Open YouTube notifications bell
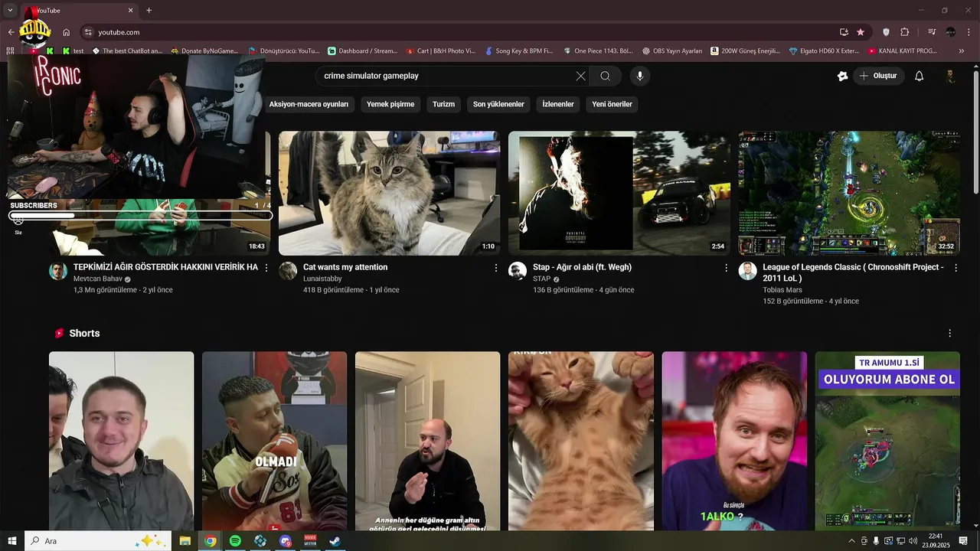The height and width of the screenshot is (551, 980). click(x=920, y=76)
